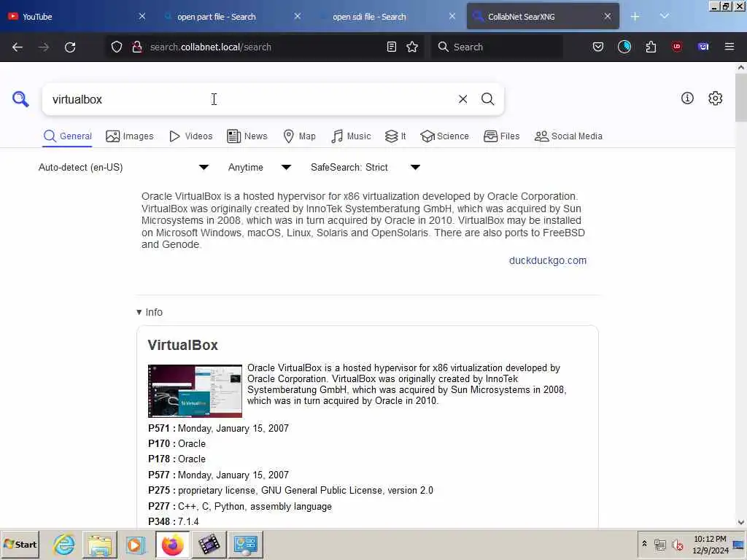Screen dimensions: 747x560
Task: Close the open sdi file tab
Action: coord(452,17)
